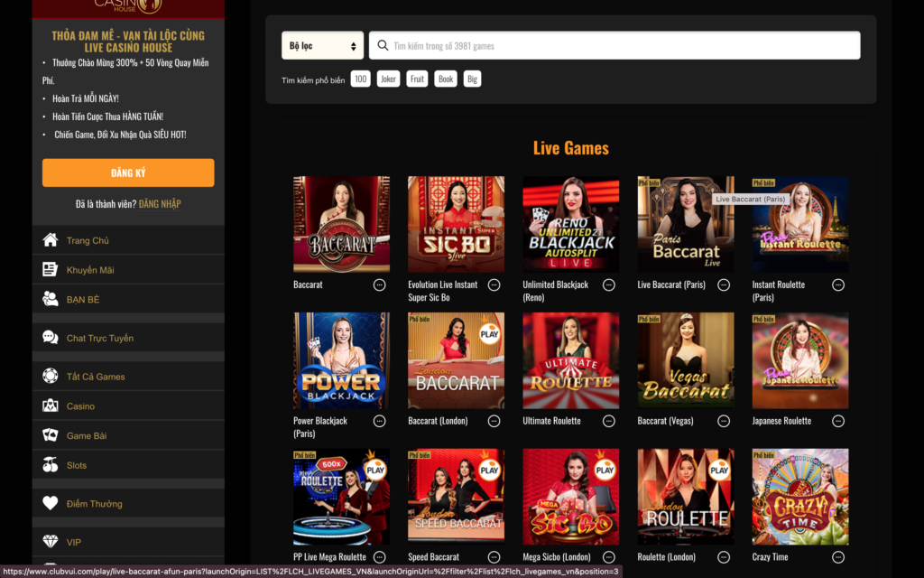Click the BẠN BÈ menu label
Image resolution: width=924 pixels, height=578 pixels.
pos(83,300)
